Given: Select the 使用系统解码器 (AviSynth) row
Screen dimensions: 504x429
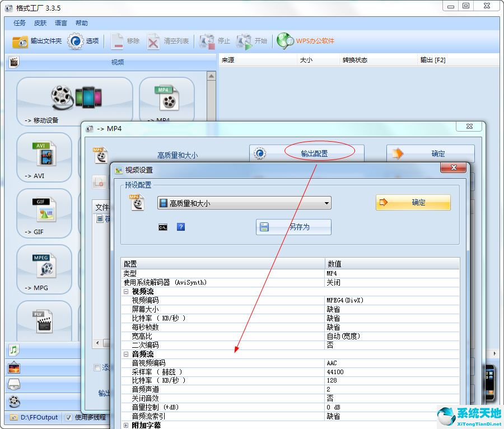Looking at the screenshot, I should [x=291, y=282].
